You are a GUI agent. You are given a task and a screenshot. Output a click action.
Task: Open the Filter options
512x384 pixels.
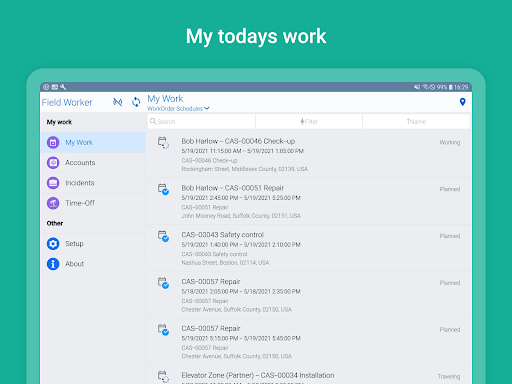(309, 121)
